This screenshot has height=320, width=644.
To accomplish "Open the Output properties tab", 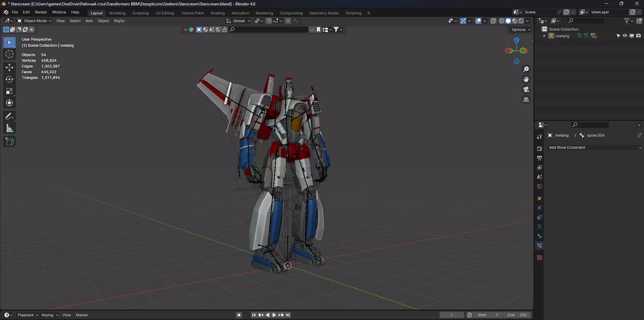I will coord(539,158).
